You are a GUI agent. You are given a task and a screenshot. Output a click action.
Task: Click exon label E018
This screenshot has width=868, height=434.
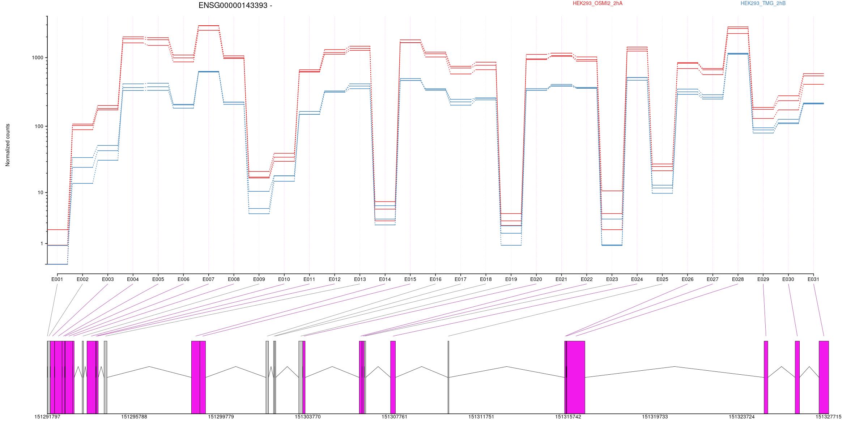pyautogui.click(x=486, y=279)
